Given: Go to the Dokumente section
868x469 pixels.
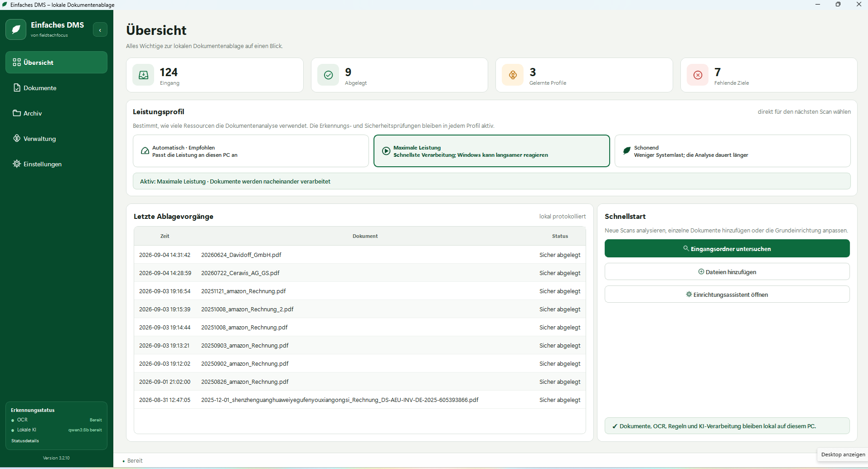Looking at the screenshot, I should click(56, 88).
